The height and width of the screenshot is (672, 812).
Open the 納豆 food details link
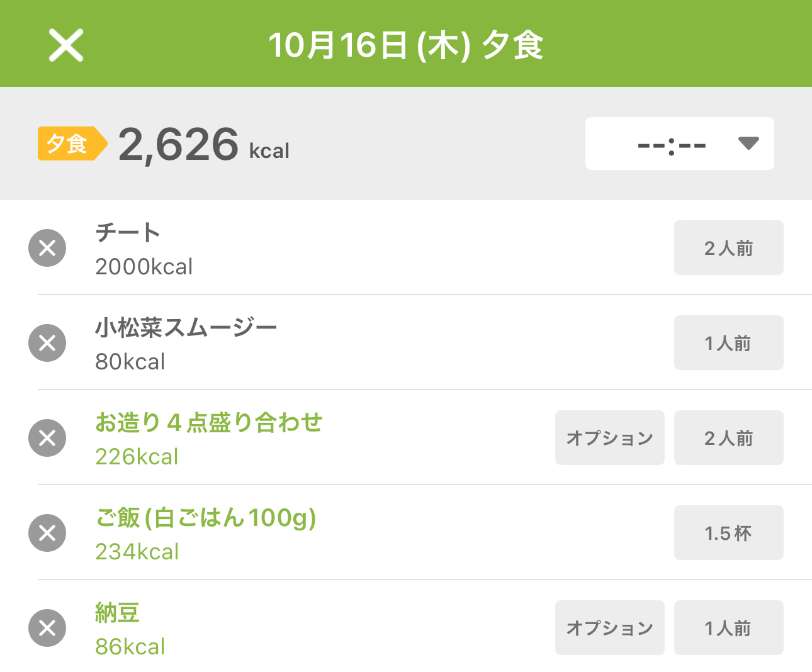117,613
